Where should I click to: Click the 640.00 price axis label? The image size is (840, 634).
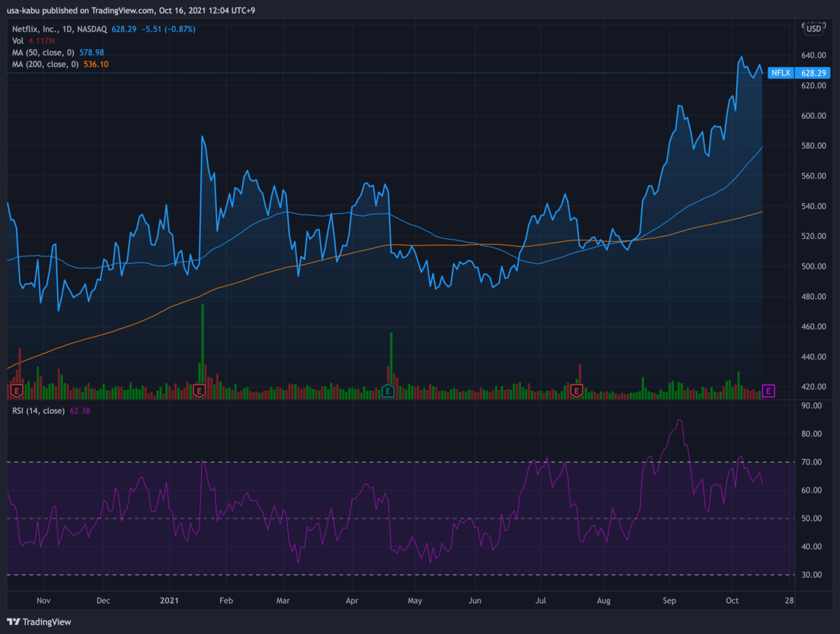(814, 55)
